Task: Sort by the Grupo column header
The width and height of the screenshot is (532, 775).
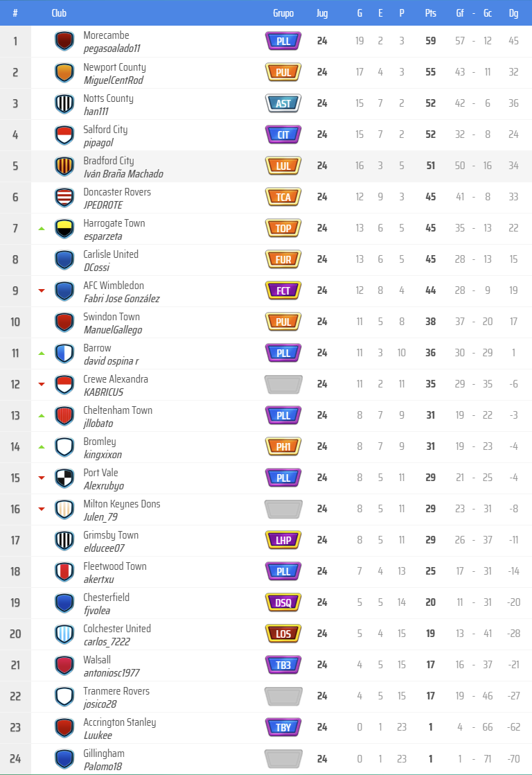Action: pos(283,13)
